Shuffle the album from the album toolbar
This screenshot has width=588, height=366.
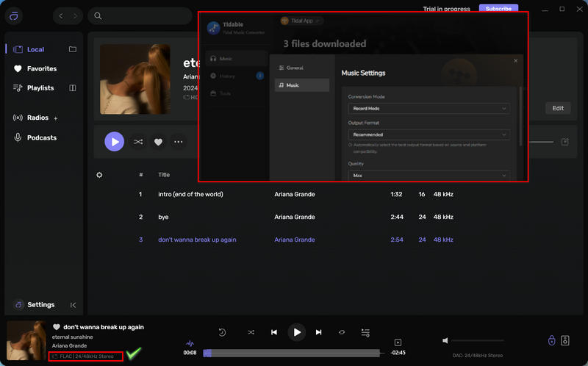138,142
